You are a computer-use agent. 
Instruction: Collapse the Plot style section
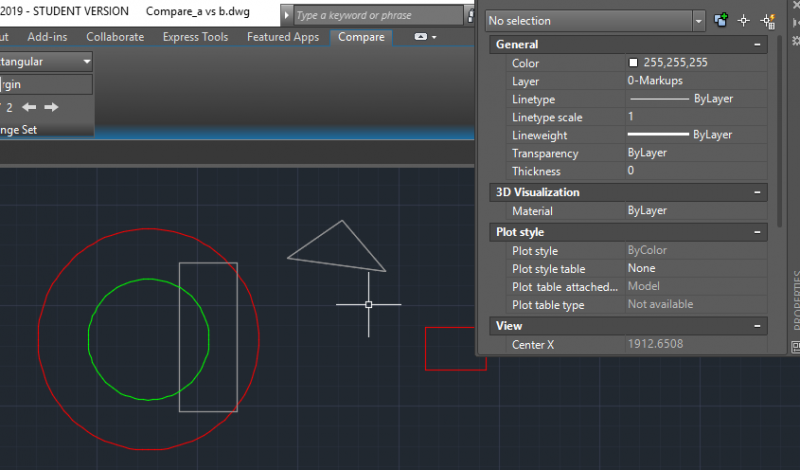pos(759,232)
